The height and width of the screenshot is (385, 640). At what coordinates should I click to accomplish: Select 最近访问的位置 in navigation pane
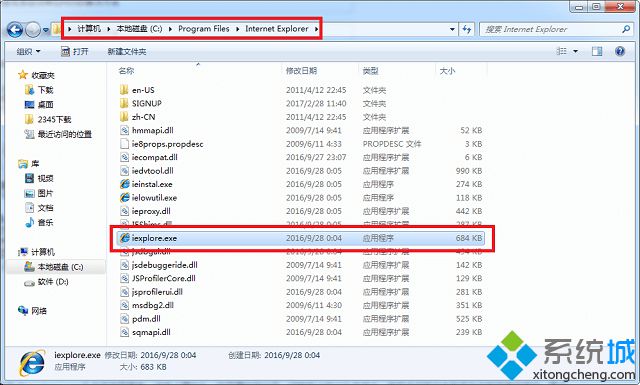(x=58, y=134)
